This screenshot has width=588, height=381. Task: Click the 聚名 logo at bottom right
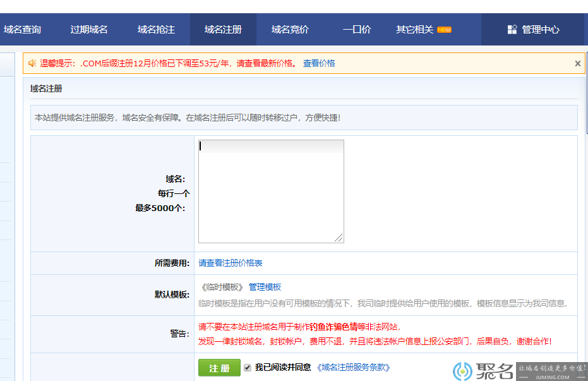tap(483, 372)
